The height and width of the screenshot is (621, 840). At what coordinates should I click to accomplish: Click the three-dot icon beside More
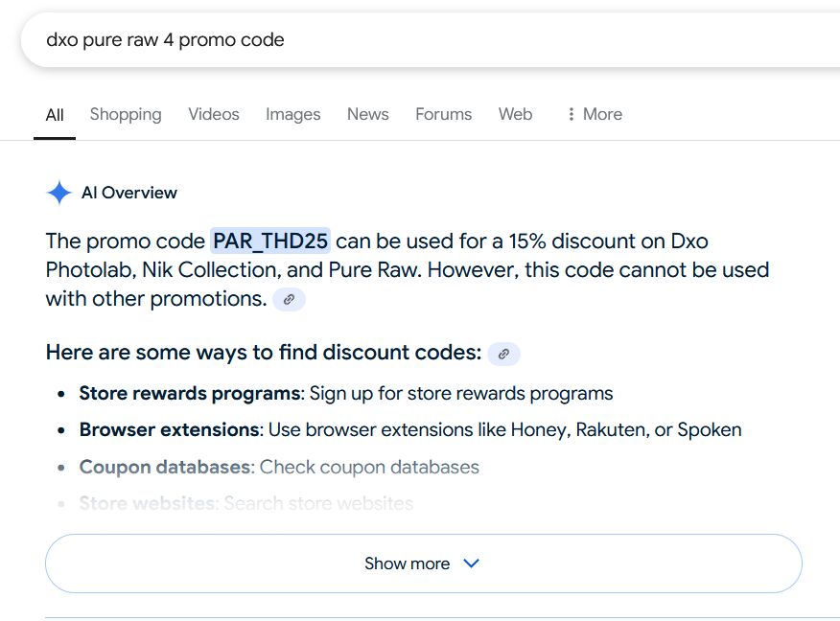(x=572, y=114)
